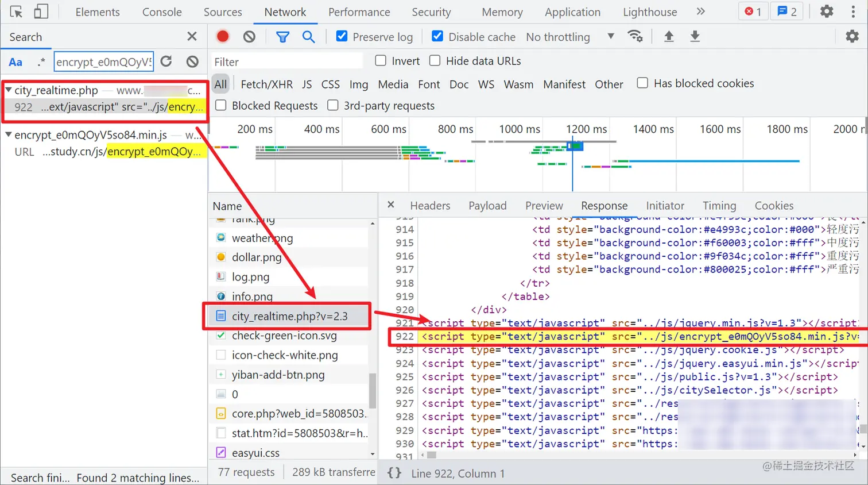Select city_realtime.php?v=2.3 request
Image resolution: width=868 pixels, height=485 pixels.
(289, 316)
